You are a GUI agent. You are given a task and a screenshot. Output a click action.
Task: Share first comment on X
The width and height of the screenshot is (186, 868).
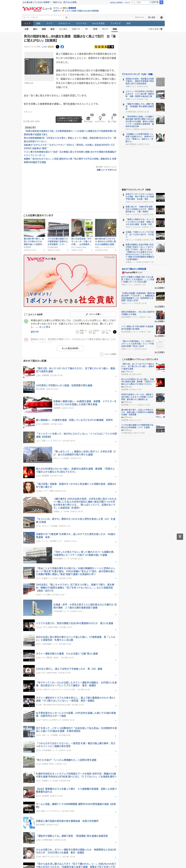114,332
